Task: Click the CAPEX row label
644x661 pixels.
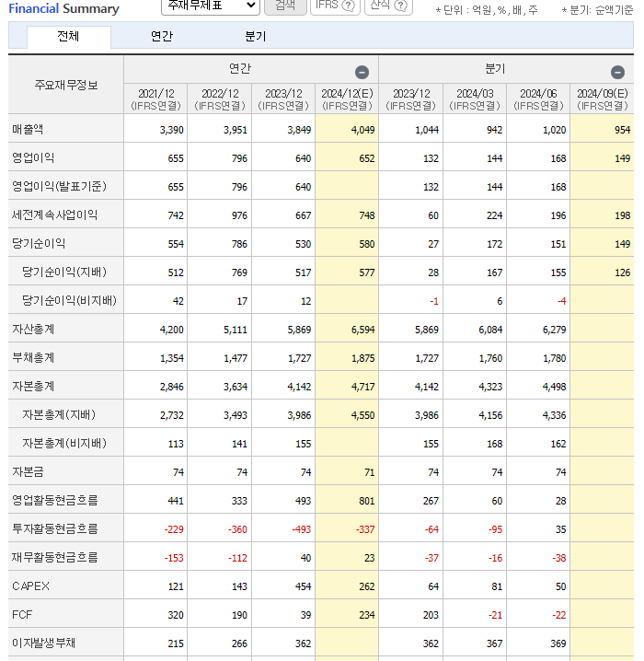Action: click(x=30, y=586)
